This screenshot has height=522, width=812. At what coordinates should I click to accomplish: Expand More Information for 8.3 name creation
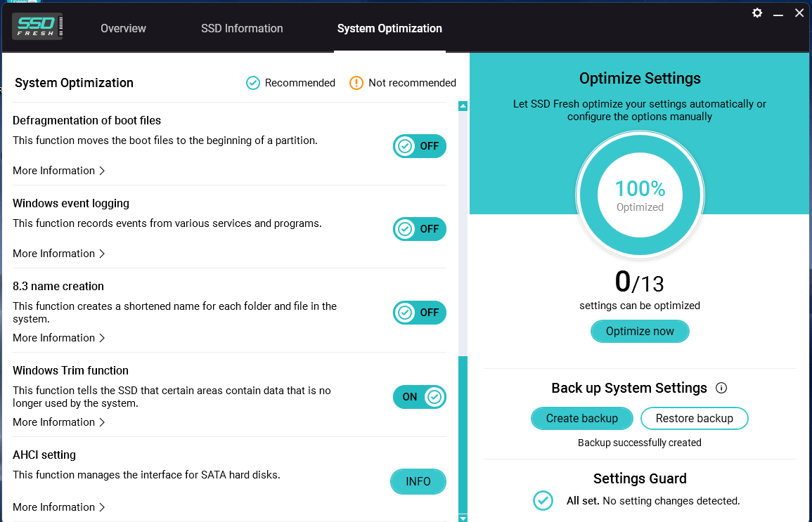pos(58,338)
